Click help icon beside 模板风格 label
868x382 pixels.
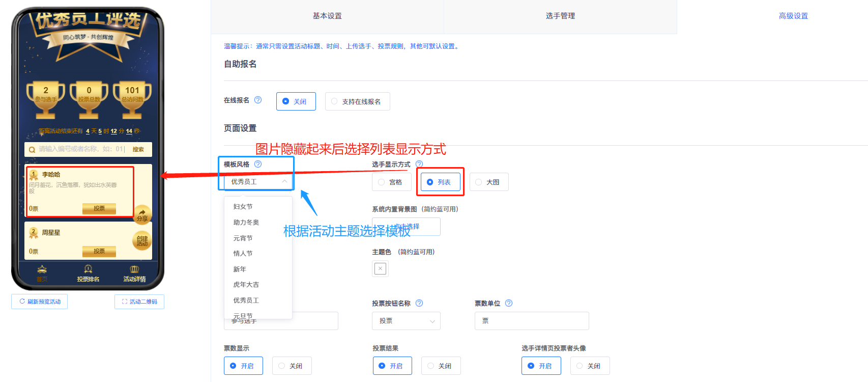258,164
